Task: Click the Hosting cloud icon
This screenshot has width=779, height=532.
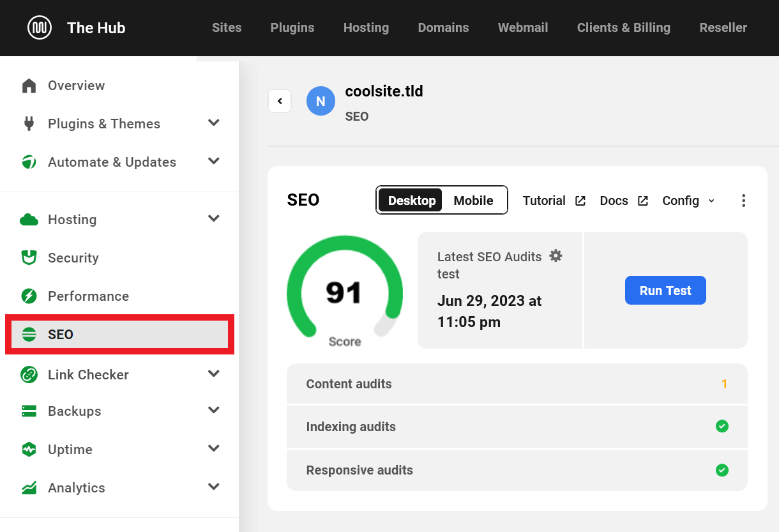Action: pos(29,220)
